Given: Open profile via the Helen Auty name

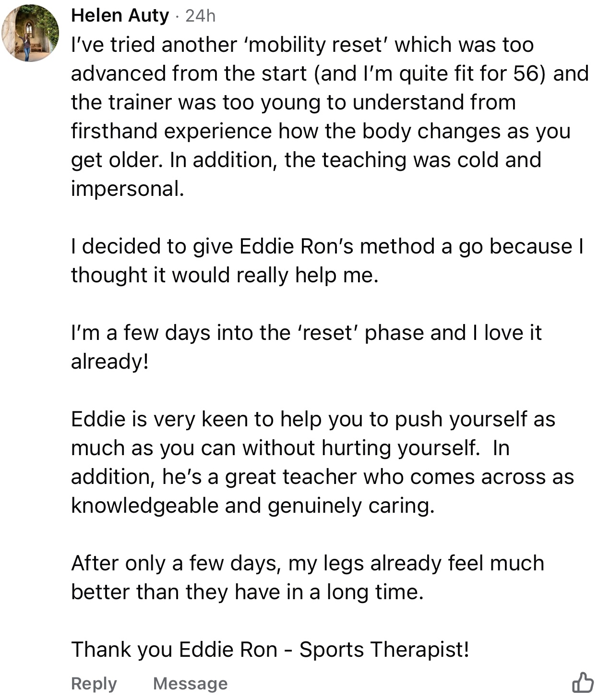Looking at the screenshot, I should click(120, 16).
